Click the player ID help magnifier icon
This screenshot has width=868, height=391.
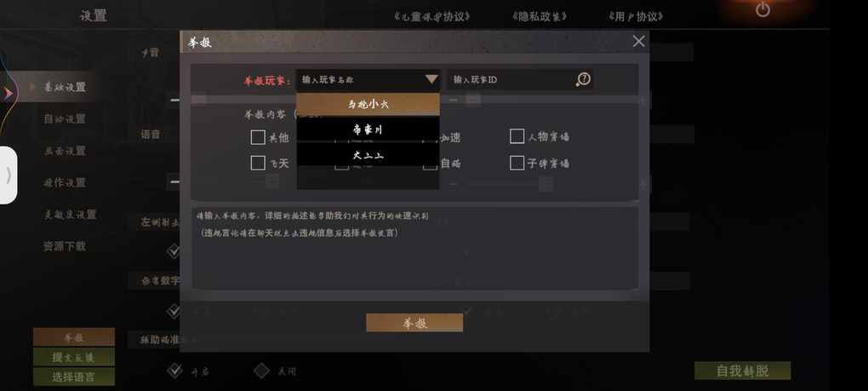click(582, 80)
